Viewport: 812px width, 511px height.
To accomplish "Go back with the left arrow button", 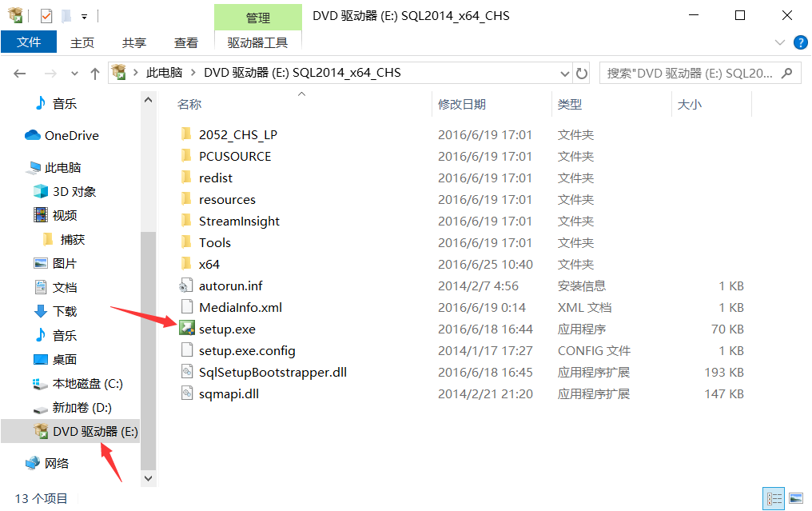I will coord(20,74).
